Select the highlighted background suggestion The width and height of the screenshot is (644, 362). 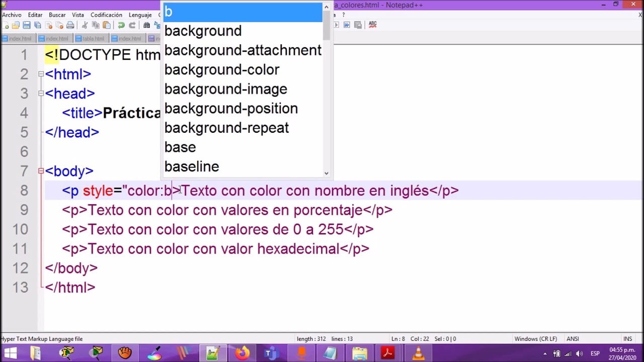point(203,31)
